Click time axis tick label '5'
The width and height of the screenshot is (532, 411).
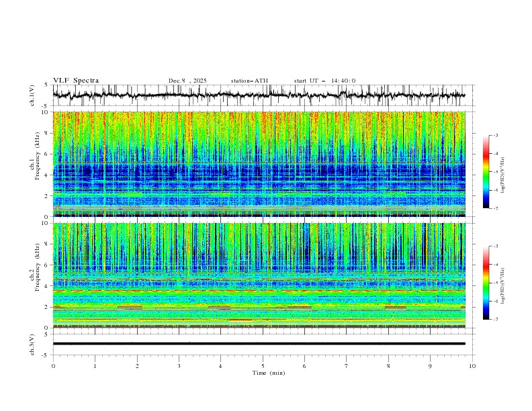(263, 366)
